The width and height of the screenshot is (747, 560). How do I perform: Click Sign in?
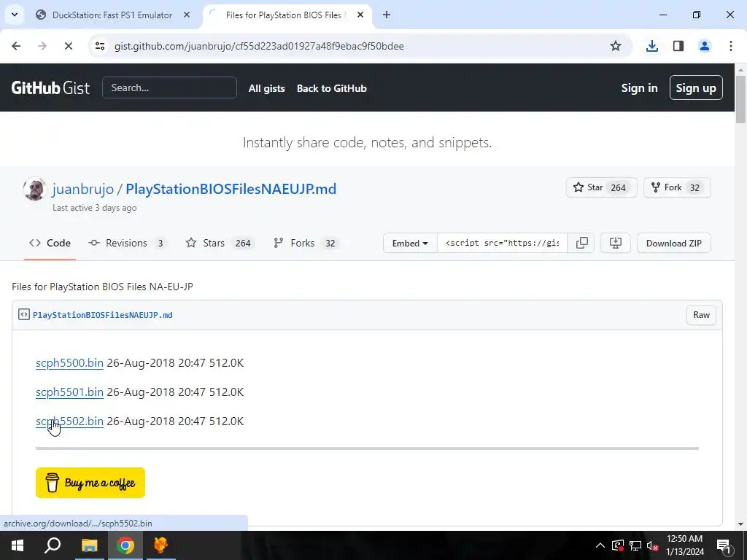pos(639,88)
